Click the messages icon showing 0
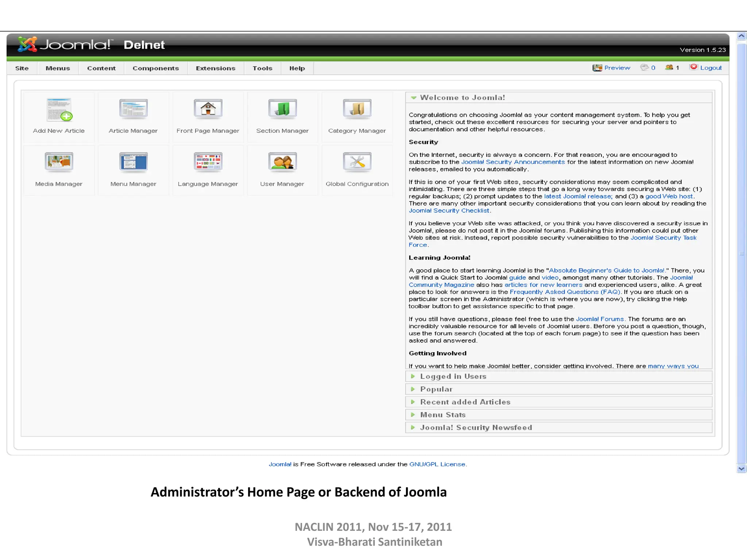This screenshot has width=747, height=560. coord(645,67)
